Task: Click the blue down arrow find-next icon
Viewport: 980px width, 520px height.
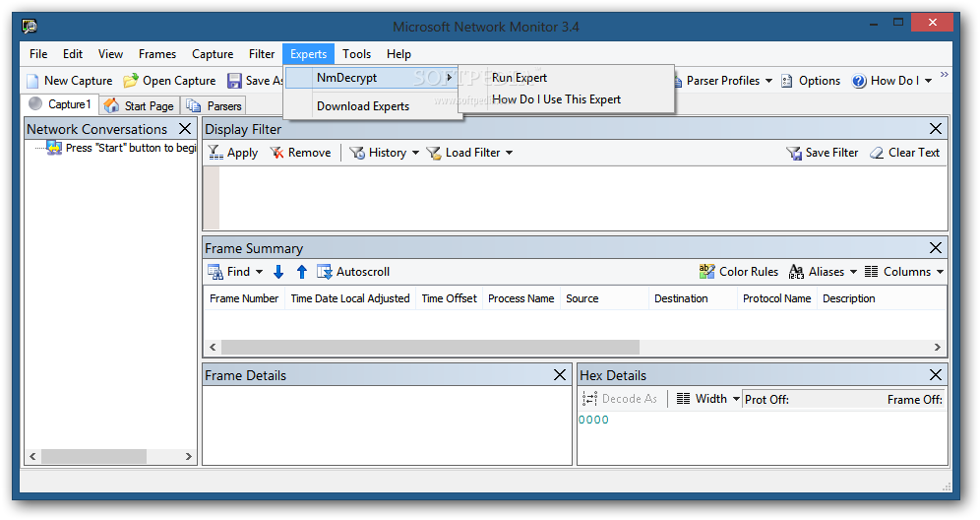Action: pyautogui.click(x=278, y=272)
